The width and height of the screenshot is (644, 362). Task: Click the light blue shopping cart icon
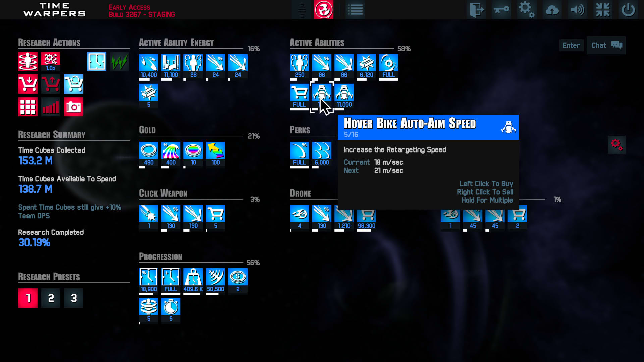click(73, 84)
